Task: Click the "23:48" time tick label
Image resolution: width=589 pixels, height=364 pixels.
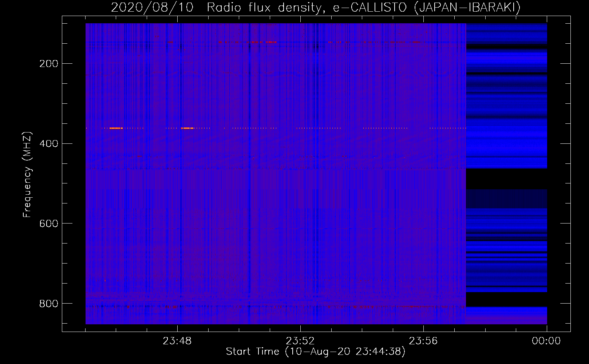Action: tap(177, 341)
